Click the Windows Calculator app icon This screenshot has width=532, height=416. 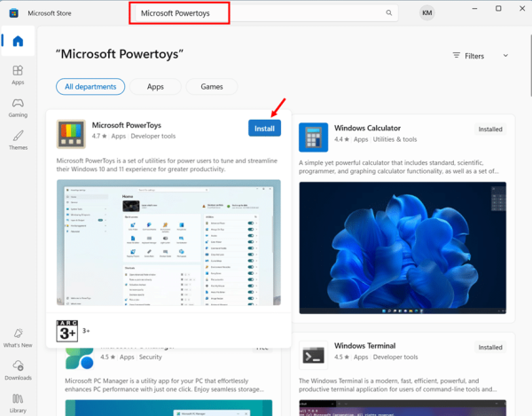click(313, 137)
